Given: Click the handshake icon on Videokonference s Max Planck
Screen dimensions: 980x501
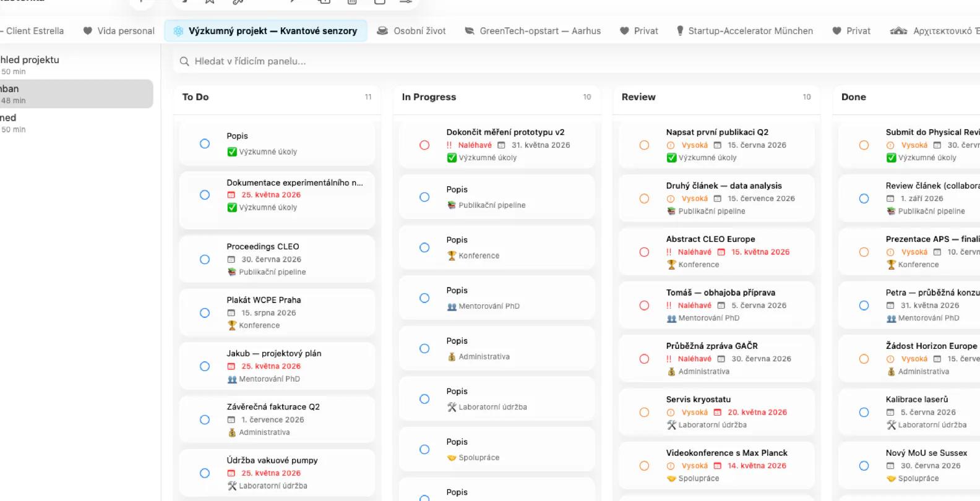Looking at the screenshot, I should pyautogui.click(x=671, y=478).
